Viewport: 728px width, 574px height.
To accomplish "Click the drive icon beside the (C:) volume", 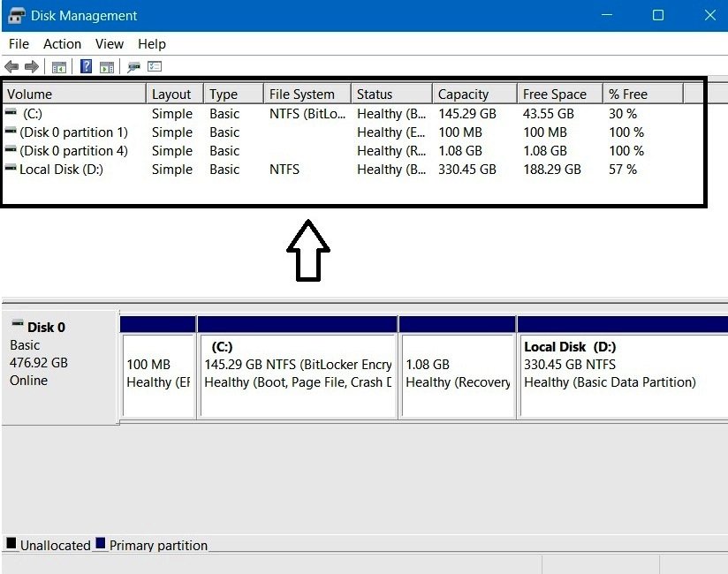I will (11, 112).
